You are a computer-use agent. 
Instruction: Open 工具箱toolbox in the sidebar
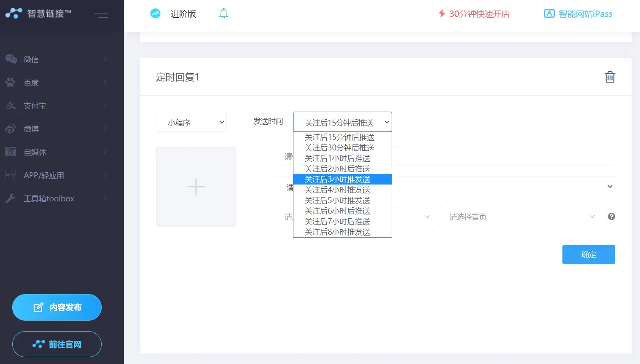point(56,198)
